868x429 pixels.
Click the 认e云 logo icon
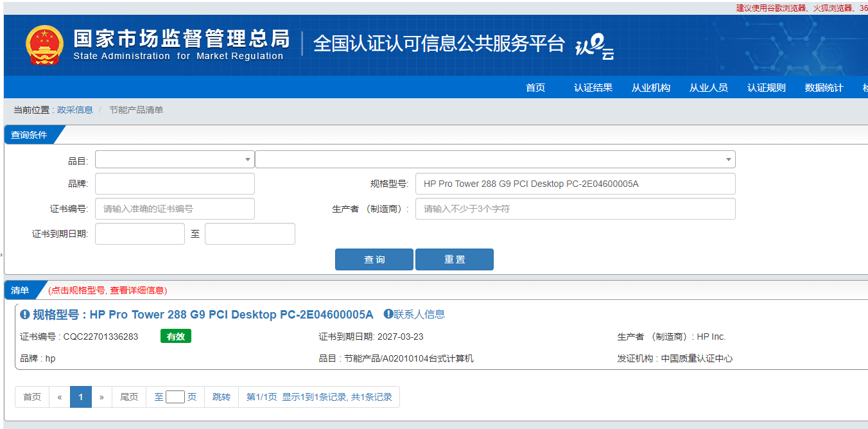pyautogui.click(x=594, y=48)
